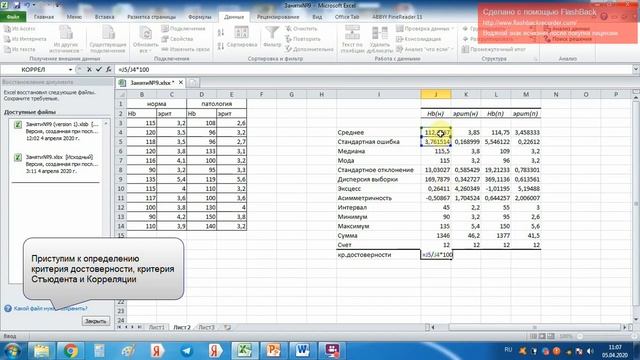Viewport: 640px width, 360px height.
Task: Open Google Chrome from the taskbar
Action: 70,350
